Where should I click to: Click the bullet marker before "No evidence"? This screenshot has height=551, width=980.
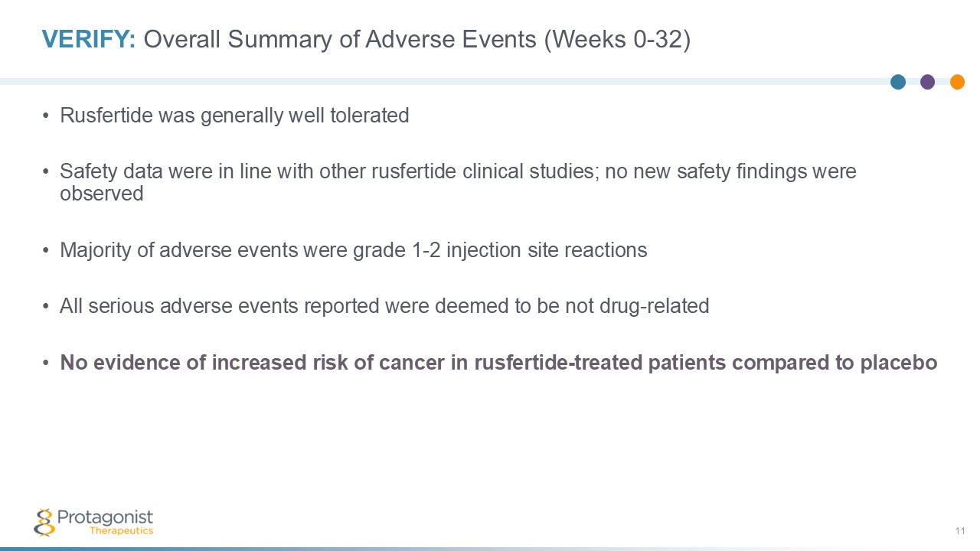point(46,363)
